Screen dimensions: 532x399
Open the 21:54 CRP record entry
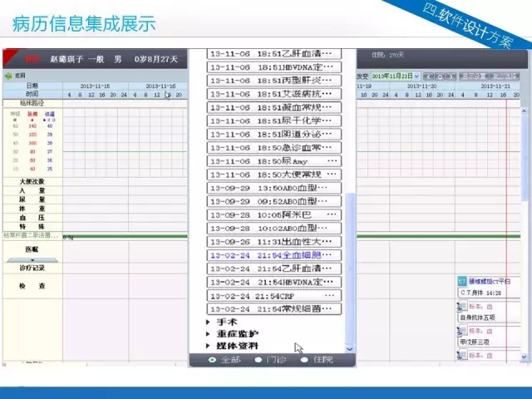point(274,295)
